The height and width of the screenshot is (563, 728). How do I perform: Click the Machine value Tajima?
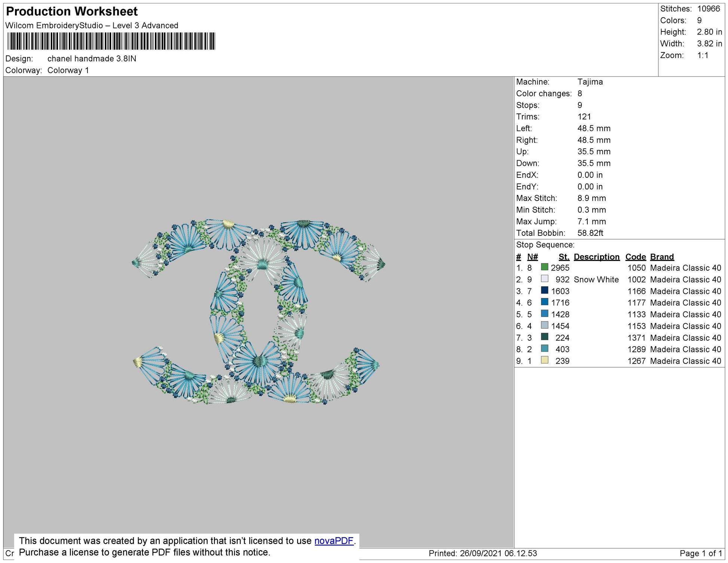(x=590, y=82)
